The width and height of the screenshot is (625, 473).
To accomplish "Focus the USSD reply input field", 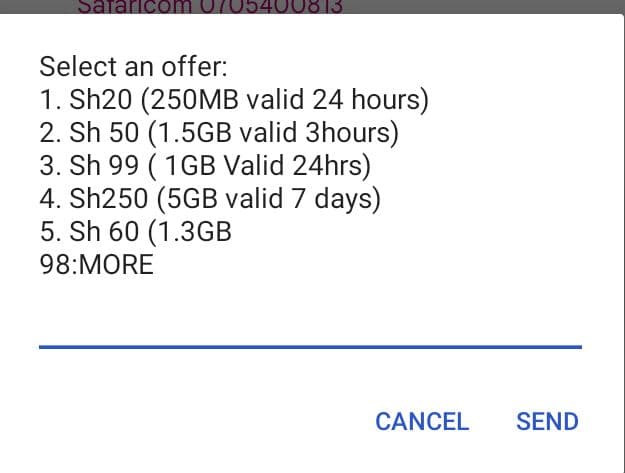I will tap(310, 320).
